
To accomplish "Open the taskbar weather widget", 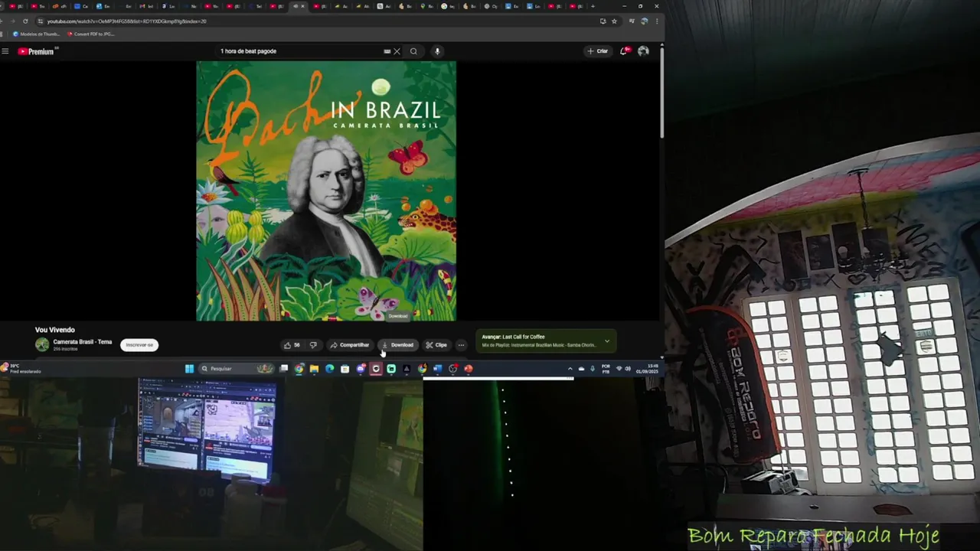I will [x=21, y=369].
